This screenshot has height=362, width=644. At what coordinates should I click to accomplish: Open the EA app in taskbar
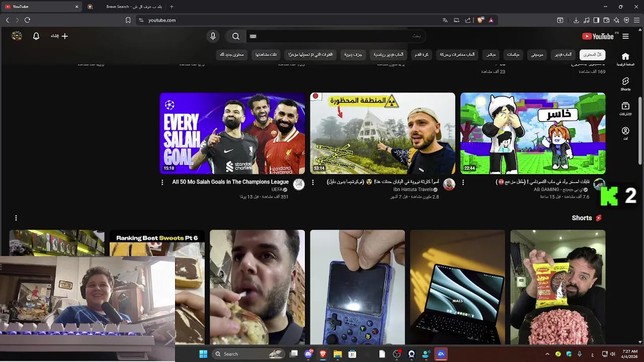coord(441,354)
